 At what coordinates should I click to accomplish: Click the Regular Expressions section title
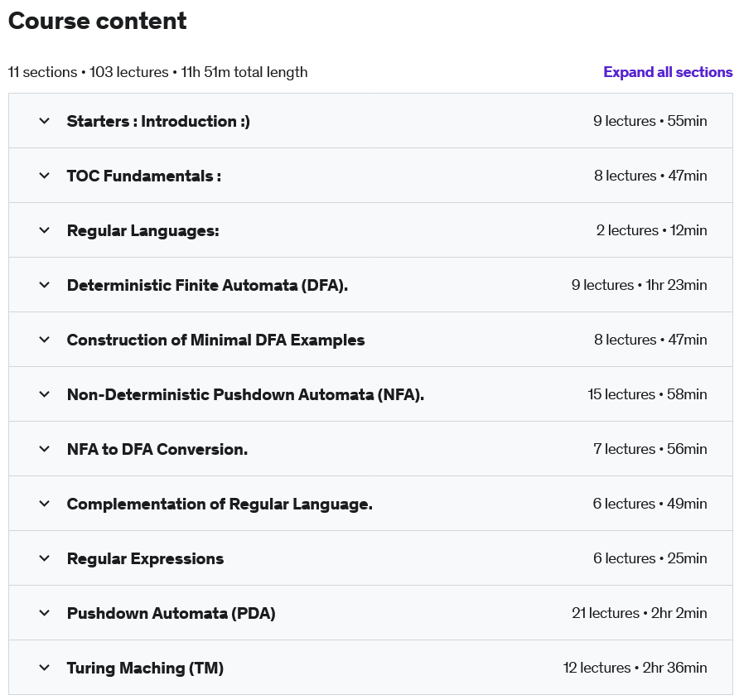click(145, 558)
